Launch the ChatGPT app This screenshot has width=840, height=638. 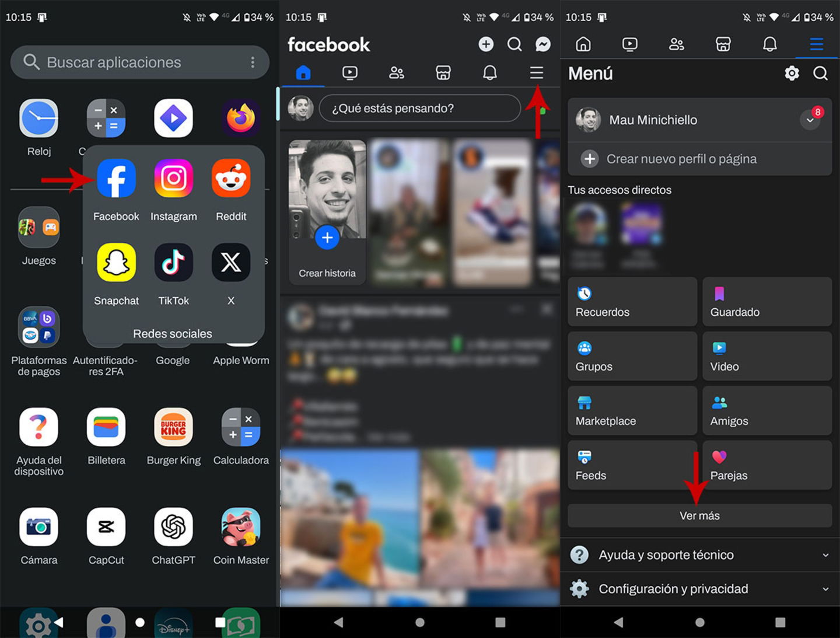173,527
